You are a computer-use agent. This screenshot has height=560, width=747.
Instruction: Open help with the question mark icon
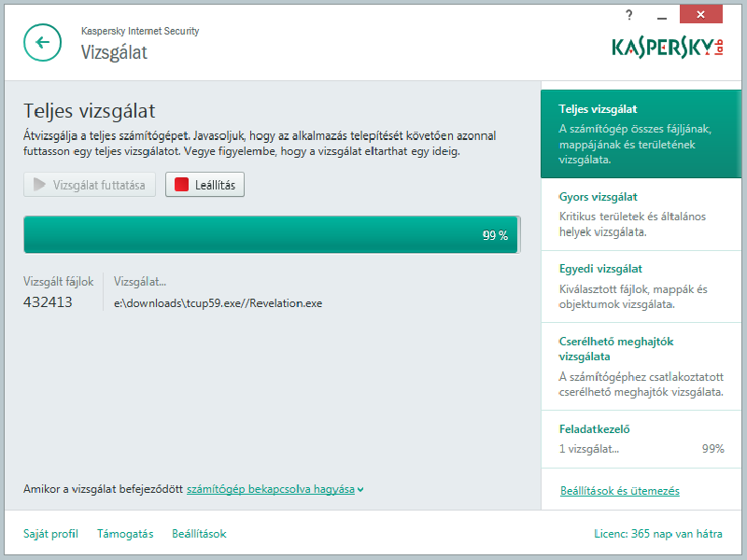(x=628, y=15)
